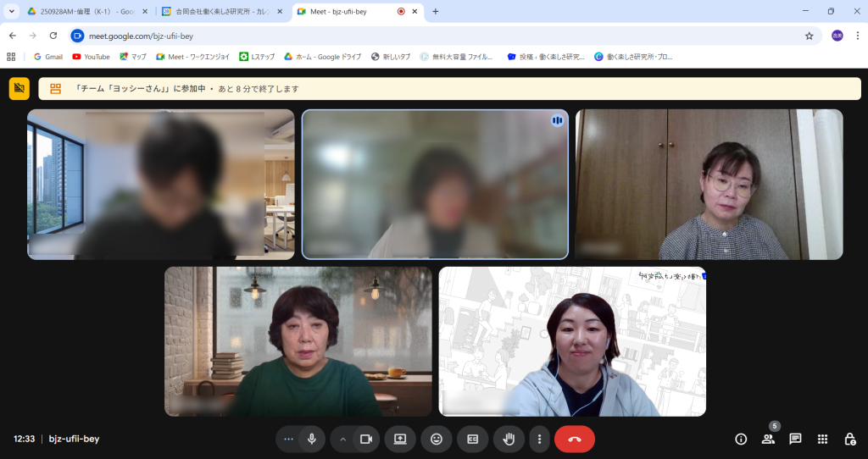
Task: Click the yellow camera-off indicator icon
Action: pyautogui.click(x=19, y=89)
